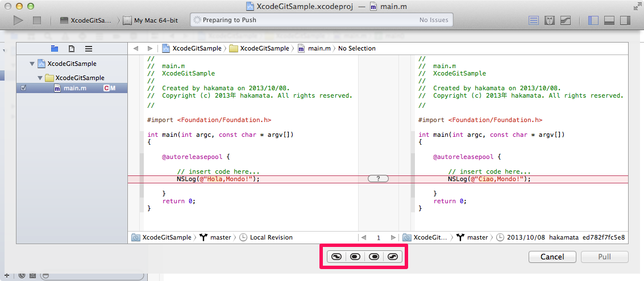
Task: Choose left-then-right merge option icon
Action: pyautogui.click(x=336, y=257)
